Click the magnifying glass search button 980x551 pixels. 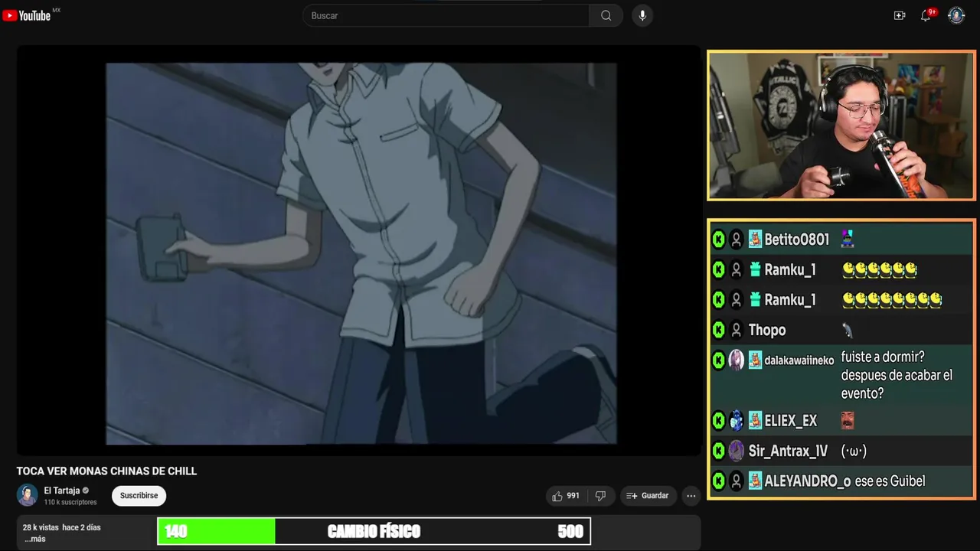pos(606,15)
